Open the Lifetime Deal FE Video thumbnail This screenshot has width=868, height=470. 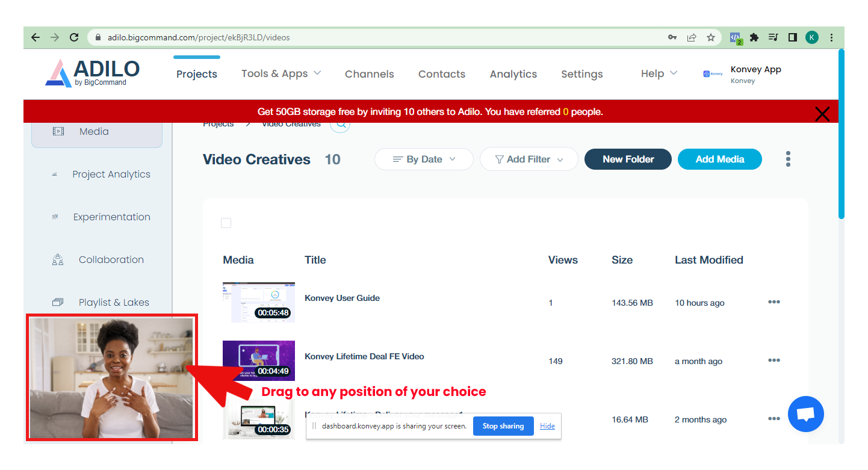(x=259, y=360)
